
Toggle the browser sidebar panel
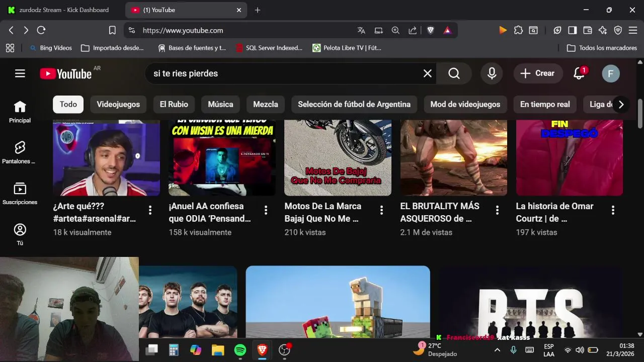[572, 30]
